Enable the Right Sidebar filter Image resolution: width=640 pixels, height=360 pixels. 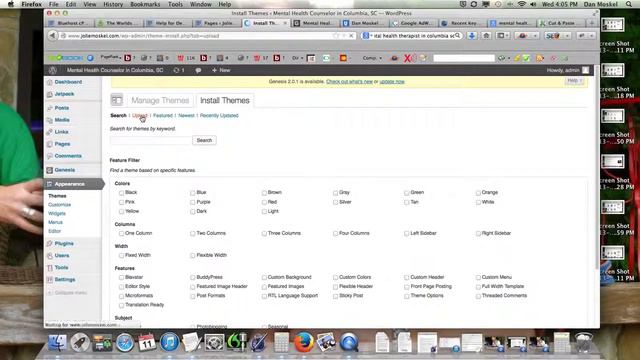click(478, 233)
